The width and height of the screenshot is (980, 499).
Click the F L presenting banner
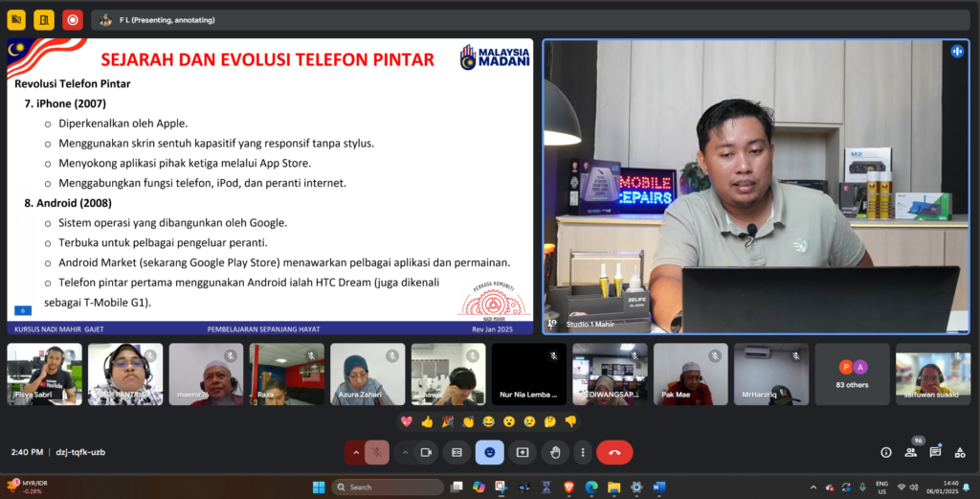pyautogui.click(x=530, y=20)
